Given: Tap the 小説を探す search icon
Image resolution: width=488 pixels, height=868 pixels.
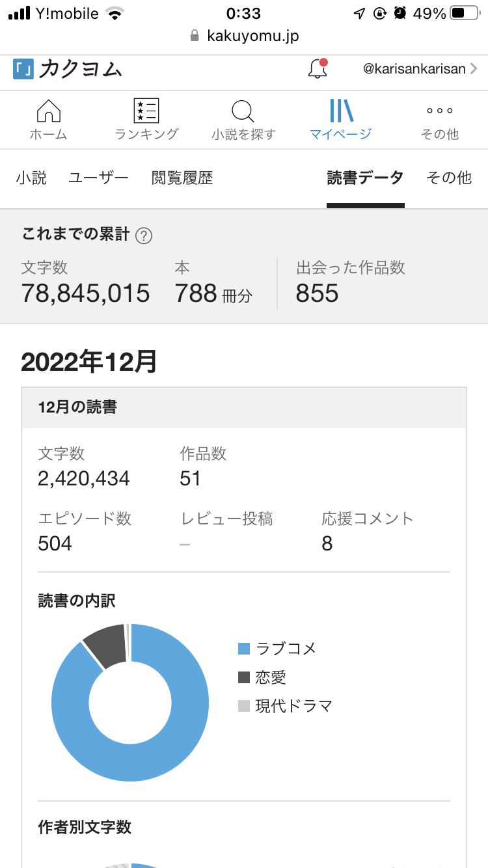Looking at the screenshot, I should (x=243, y=112).
